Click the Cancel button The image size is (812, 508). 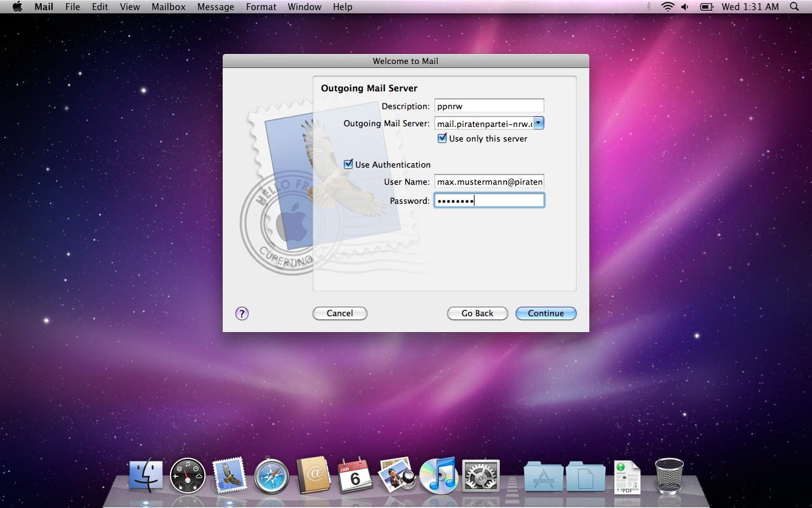click(x=339, y=313)
